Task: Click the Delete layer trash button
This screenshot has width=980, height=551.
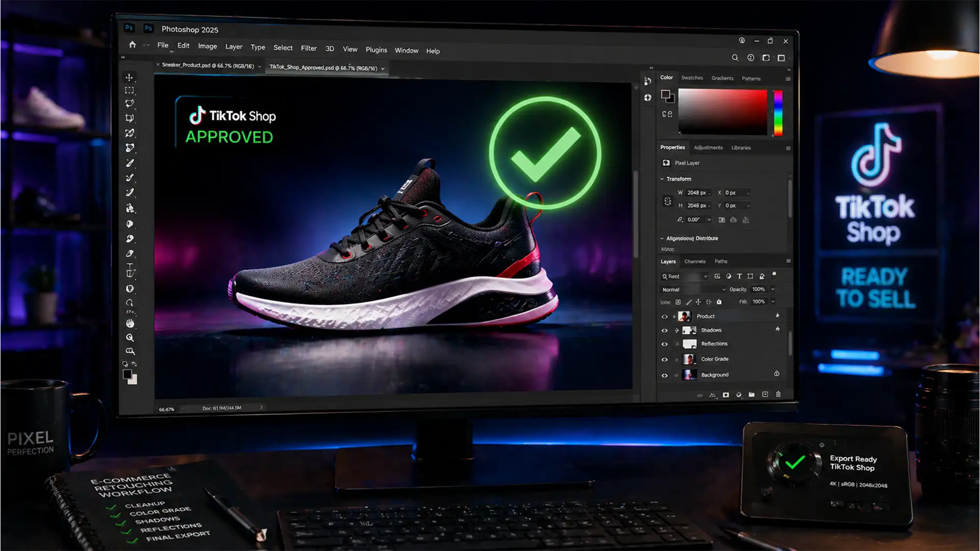Action: tap(777, 394)
